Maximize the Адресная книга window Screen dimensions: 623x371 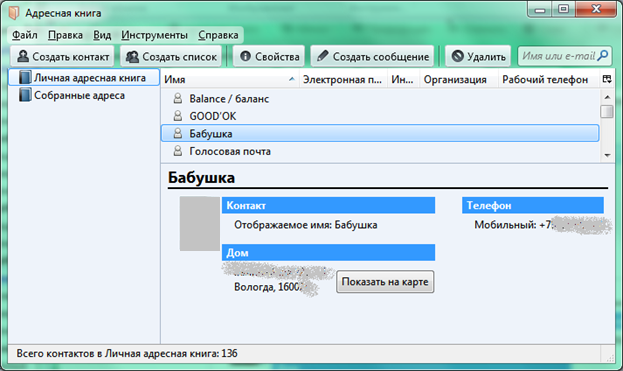pyautogui.click(x=563, y=10)
